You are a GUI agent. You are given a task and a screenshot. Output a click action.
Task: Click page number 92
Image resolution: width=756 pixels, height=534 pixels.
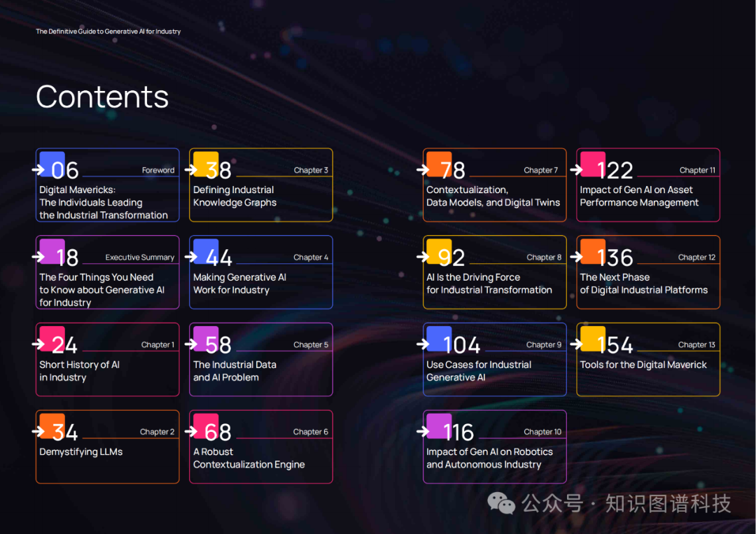pyautogui.click(x=451, y=258)
